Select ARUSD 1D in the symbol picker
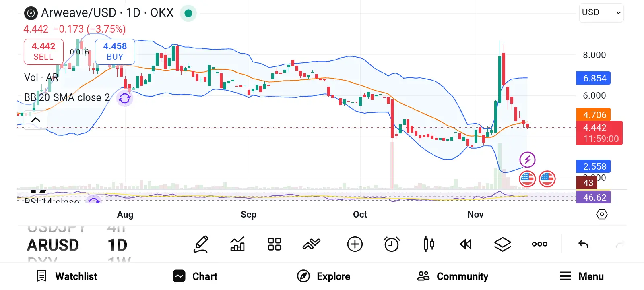This screenshot has height=290, width=644. (76, 245)
